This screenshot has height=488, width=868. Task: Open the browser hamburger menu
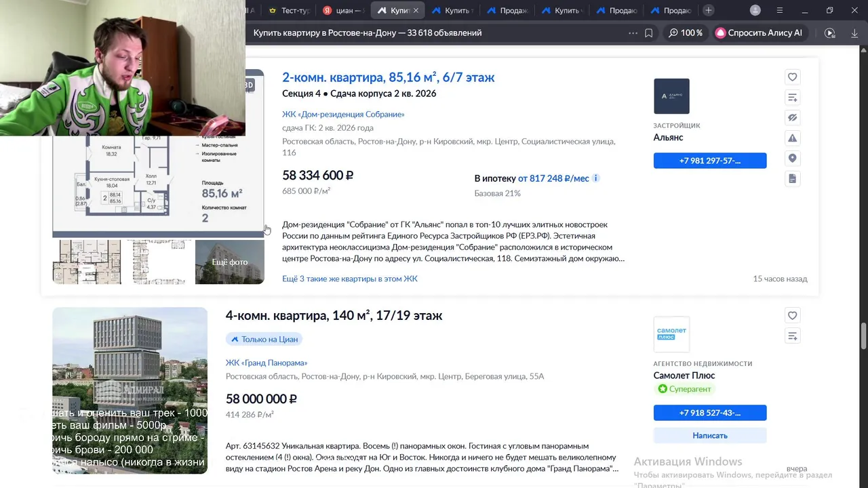click(780, 10)
